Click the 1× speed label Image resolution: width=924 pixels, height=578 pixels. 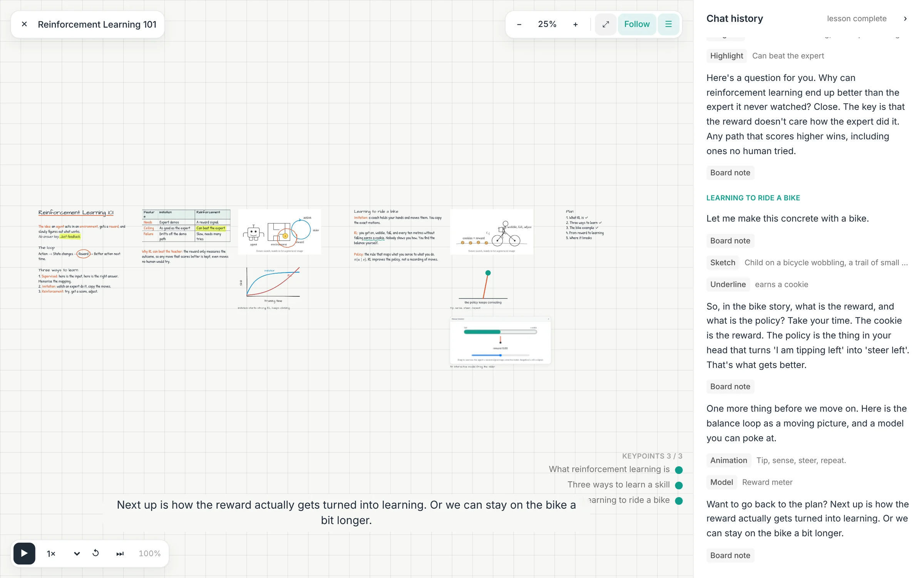[51, 554]
